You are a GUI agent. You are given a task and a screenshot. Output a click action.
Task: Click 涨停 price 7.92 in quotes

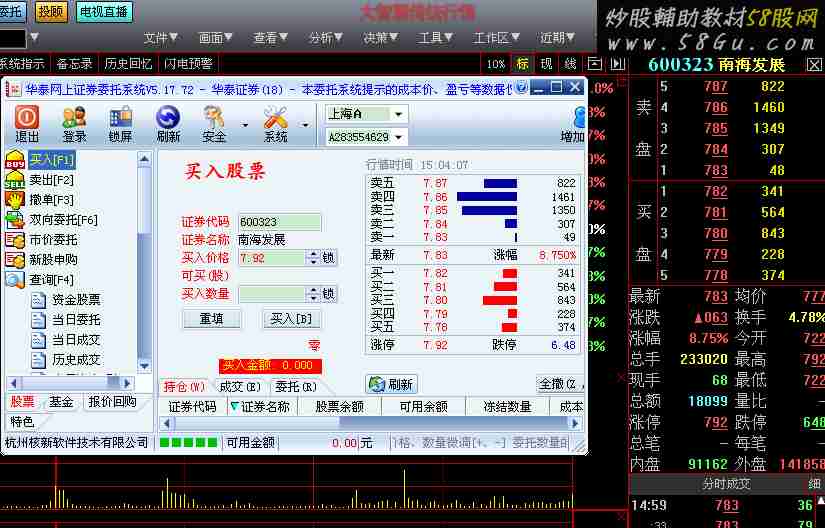point(436,346)
